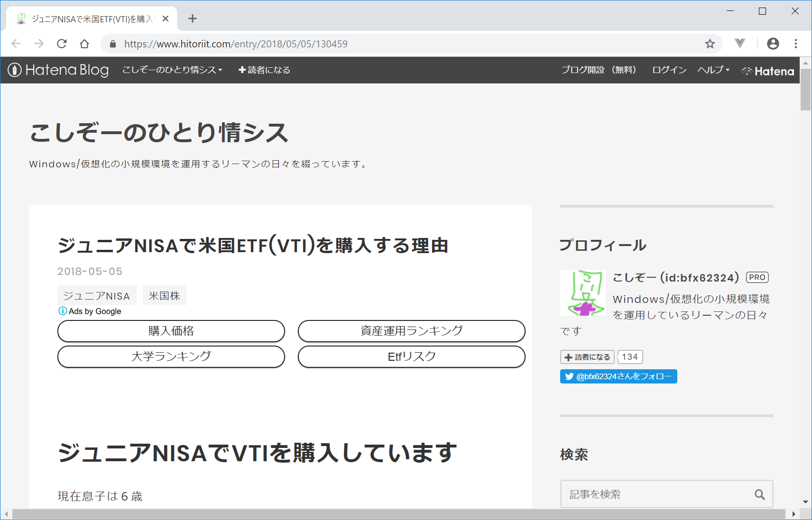Click ブログ開設（無料） in header
Viewport: 812px width, 520px height.
click(x=599, y=70)
